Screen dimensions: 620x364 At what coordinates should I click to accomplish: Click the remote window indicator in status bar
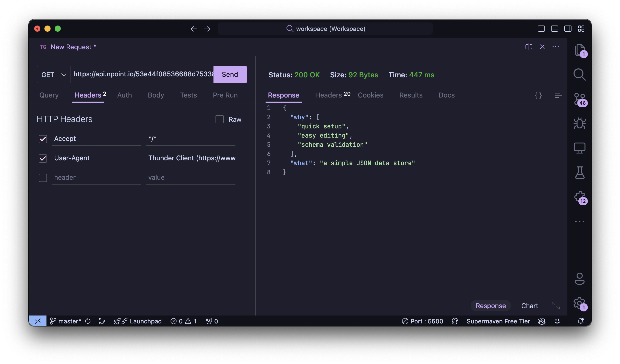pyautogui.click(x=38, y=321)
